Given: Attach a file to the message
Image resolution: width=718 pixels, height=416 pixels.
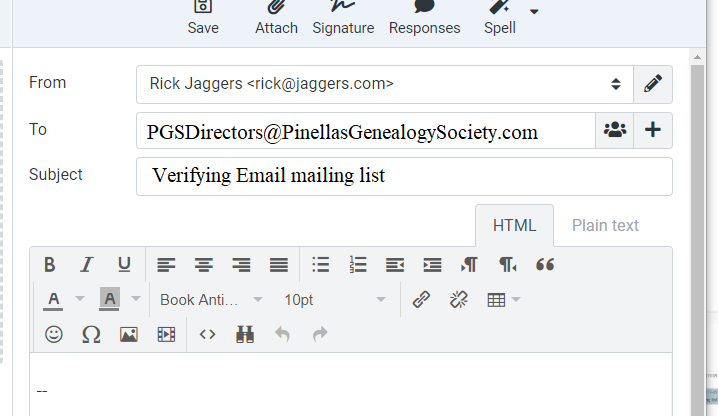Looking at the screenshot, I should tap(276, 18).
